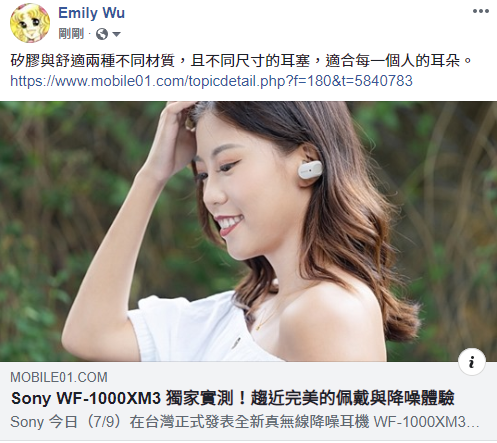Click the MOBILE01.COM source domain label

pos(59,377)
